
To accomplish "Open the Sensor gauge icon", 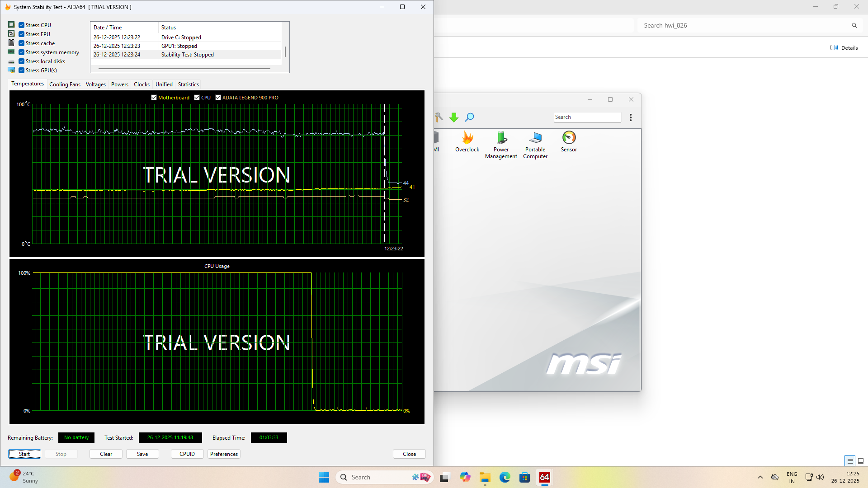I will 569,138.
